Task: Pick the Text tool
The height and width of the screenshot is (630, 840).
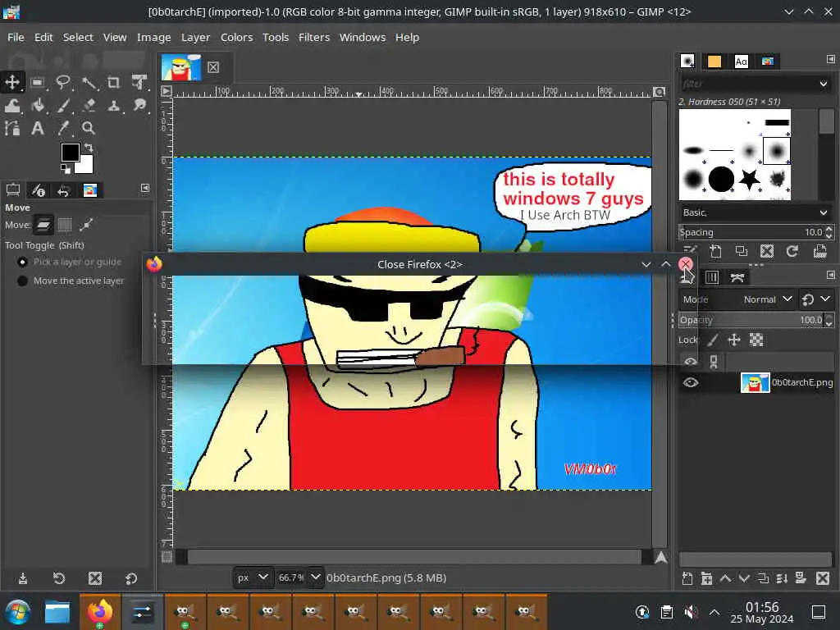Action: point(38,128)
